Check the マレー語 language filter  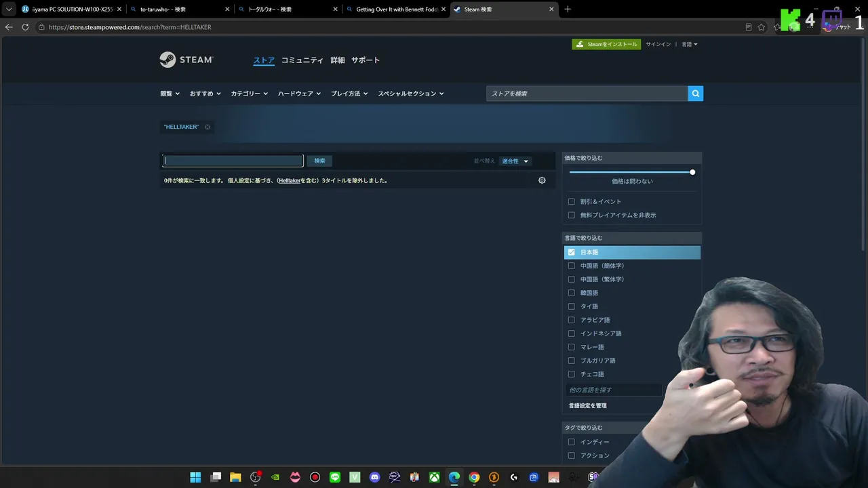pyautogui.click(x=571, y=347)
